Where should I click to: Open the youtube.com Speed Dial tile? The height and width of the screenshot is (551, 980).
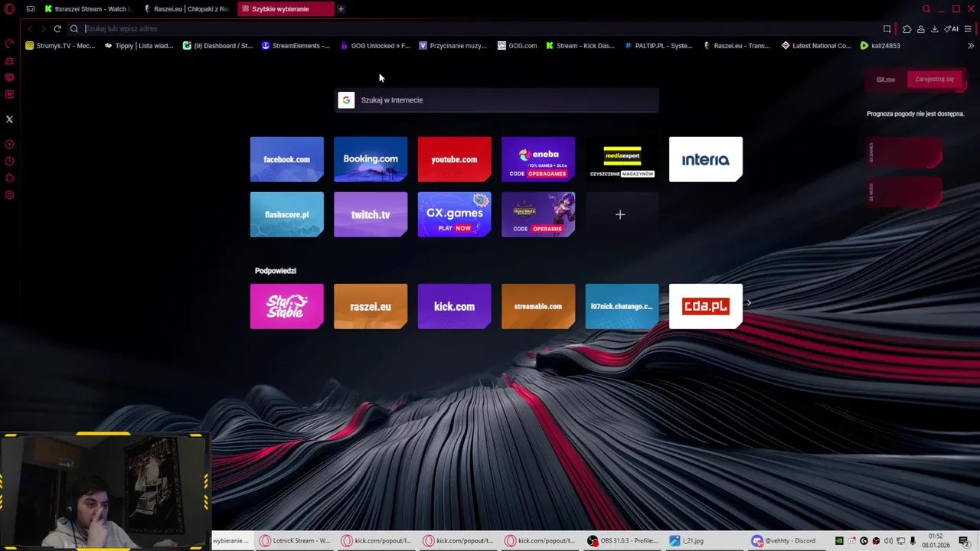(455, 159)
